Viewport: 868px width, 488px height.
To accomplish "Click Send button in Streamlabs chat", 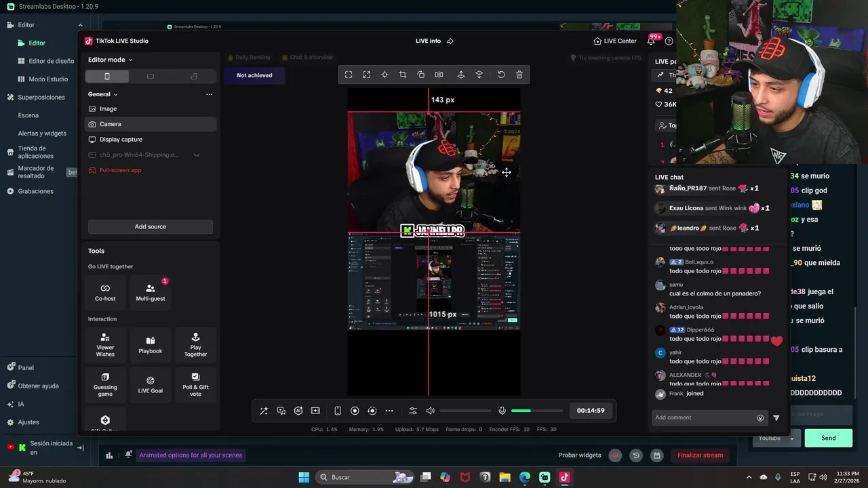I will 829,438.
